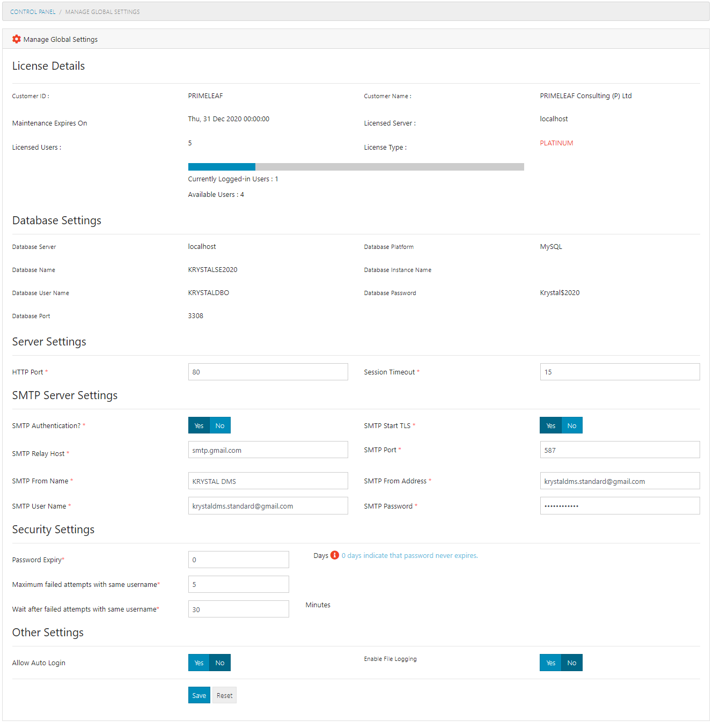This screenshot has width=713, height=728.
Task: Reset the settings form
Action: 224,695
